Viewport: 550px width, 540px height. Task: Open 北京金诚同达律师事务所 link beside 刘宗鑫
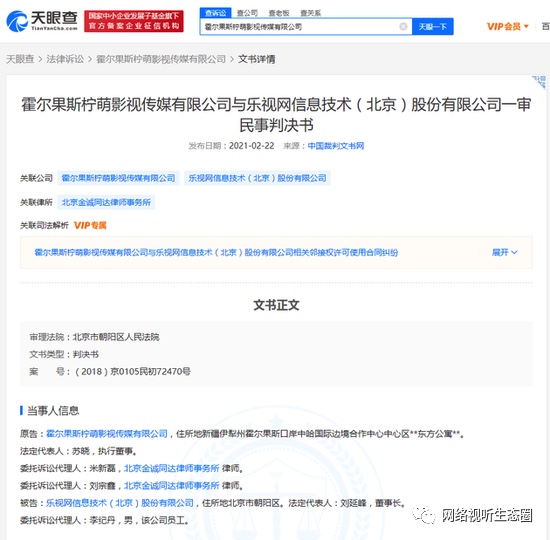coord(172,485)
